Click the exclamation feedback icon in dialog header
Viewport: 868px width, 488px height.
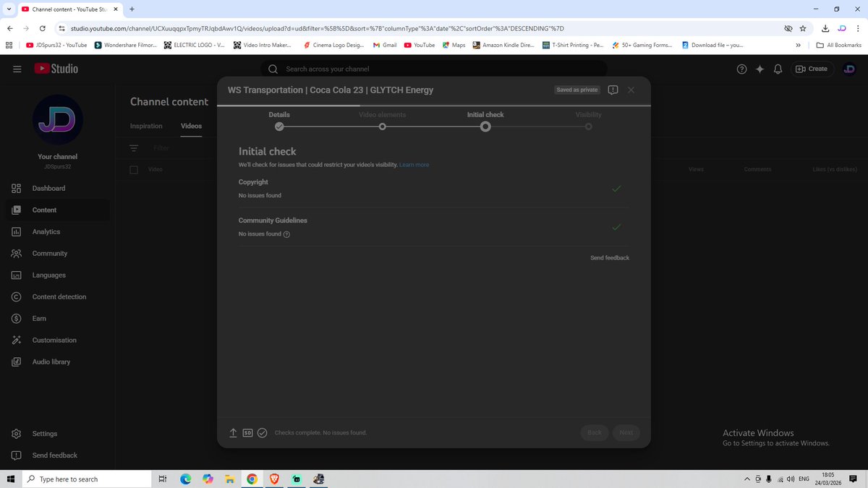tap(613, 90)
